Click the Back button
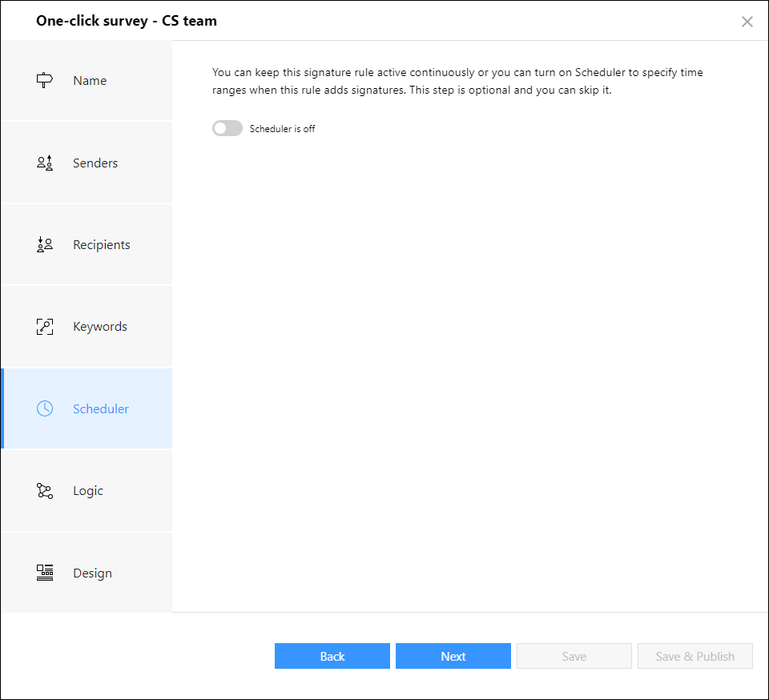 332,656
